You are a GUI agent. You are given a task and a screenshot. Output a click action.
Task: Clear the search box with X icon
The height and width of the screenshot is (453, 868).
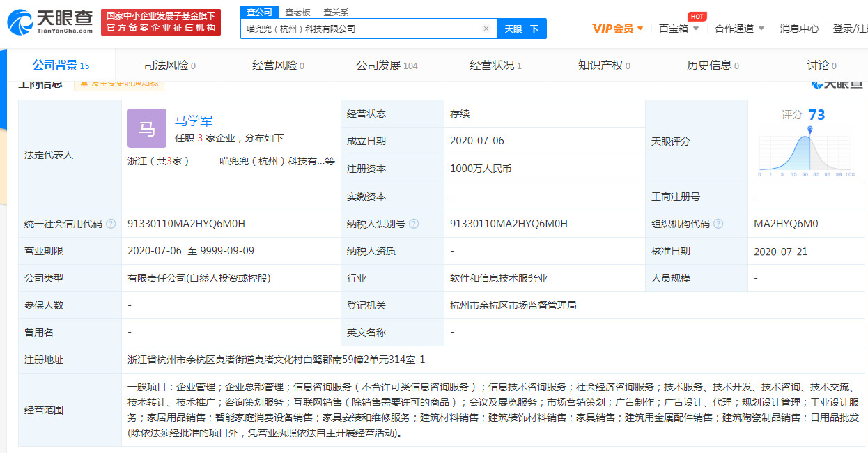(x=486, y=29)
